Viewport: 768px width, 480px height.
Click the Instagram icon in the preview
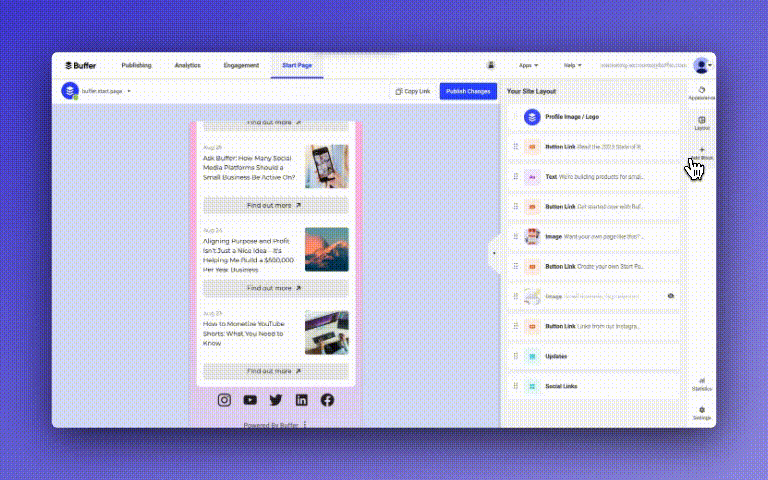tap(224, 400)
